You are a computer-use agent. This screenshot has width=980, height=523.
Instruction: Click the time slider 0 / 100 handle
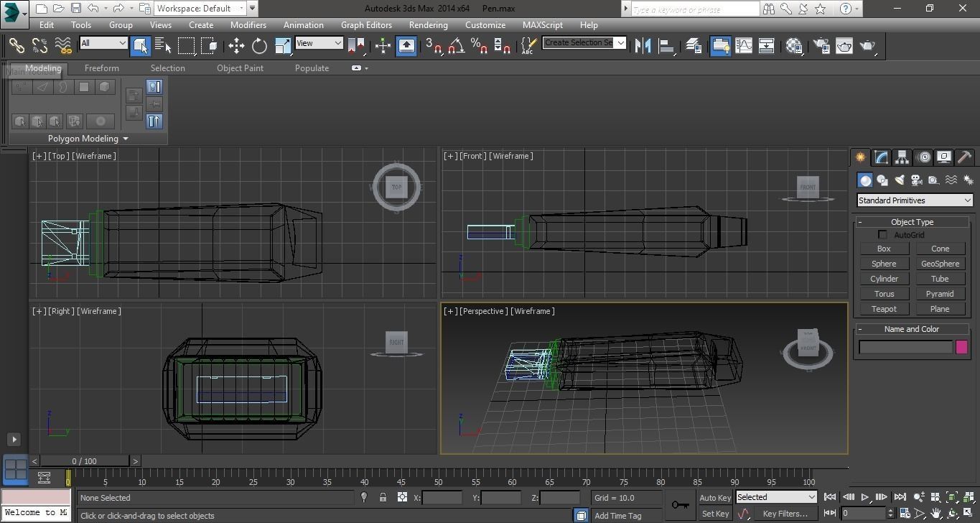pyautogui.click(x=84, y=461)
